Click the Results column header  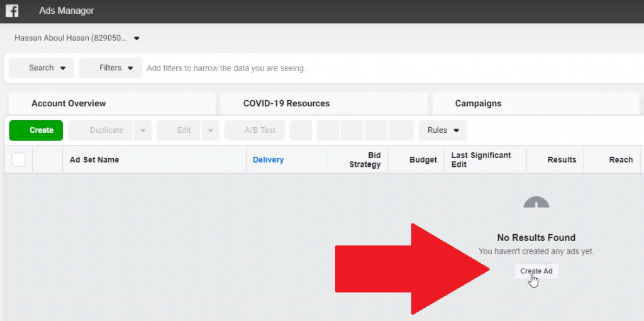coord(555,160)
